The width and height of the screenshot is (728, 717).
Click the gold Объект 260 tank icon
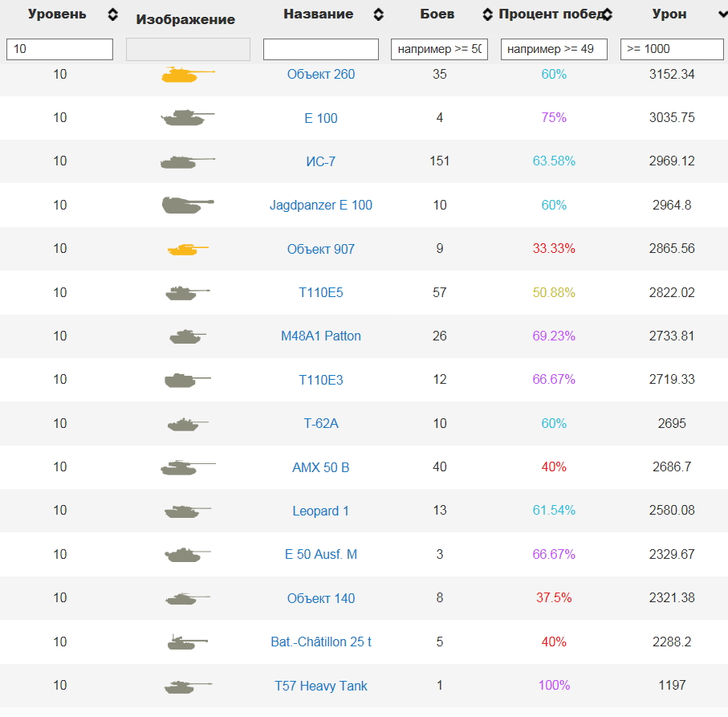[x=187, y=75]
